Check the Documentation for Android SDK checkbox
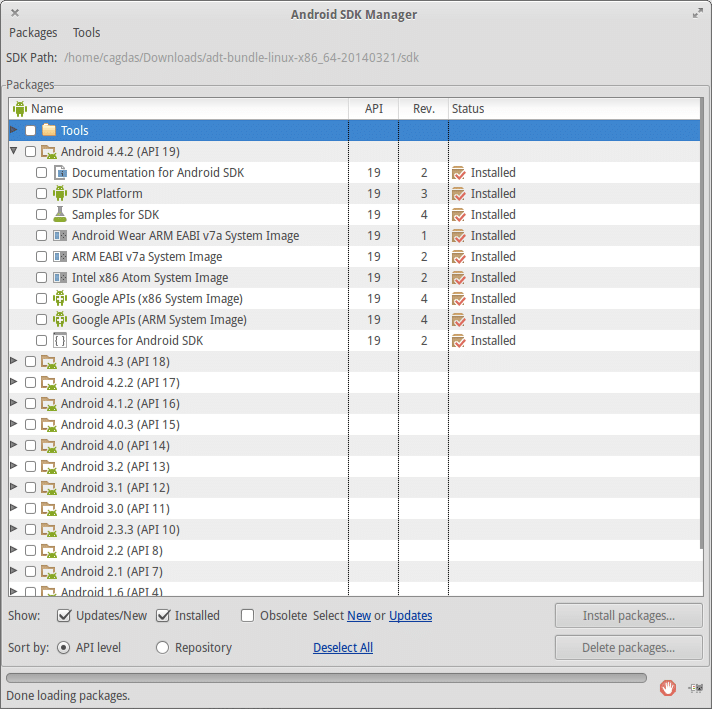Viewport: 712px width, 709px height. (41, 173)
